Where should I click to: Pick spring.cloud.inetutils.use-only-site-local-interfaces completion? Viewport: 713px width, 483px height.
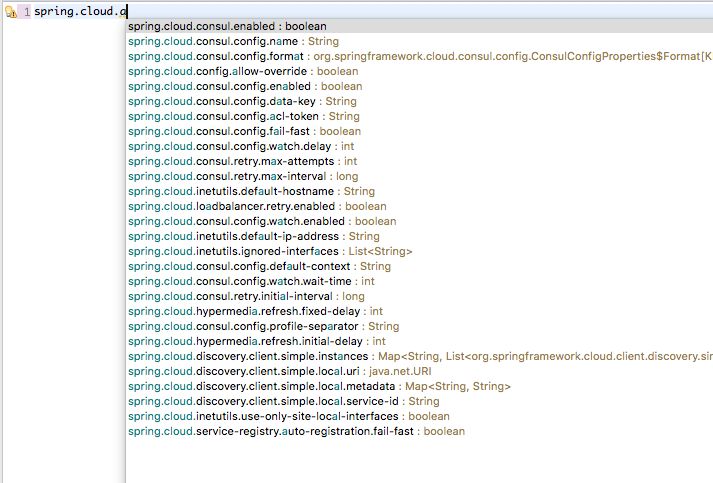419,417
